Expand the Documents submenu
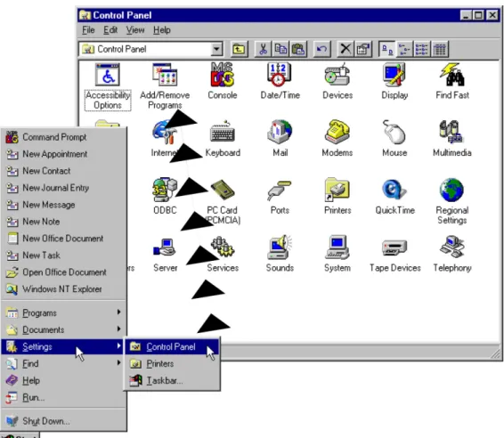504x438 pixels. point(63,329)
